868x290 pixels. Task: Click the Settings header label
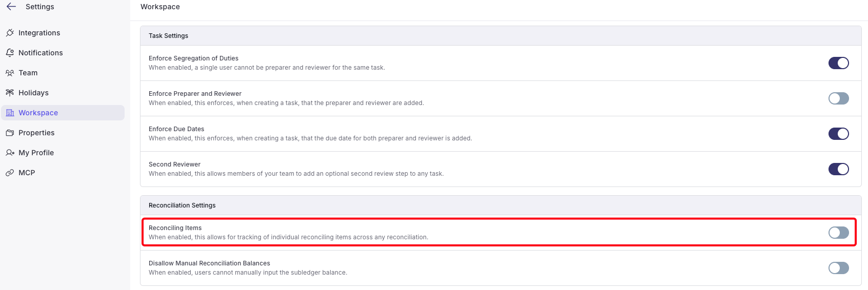pos(40,7)
